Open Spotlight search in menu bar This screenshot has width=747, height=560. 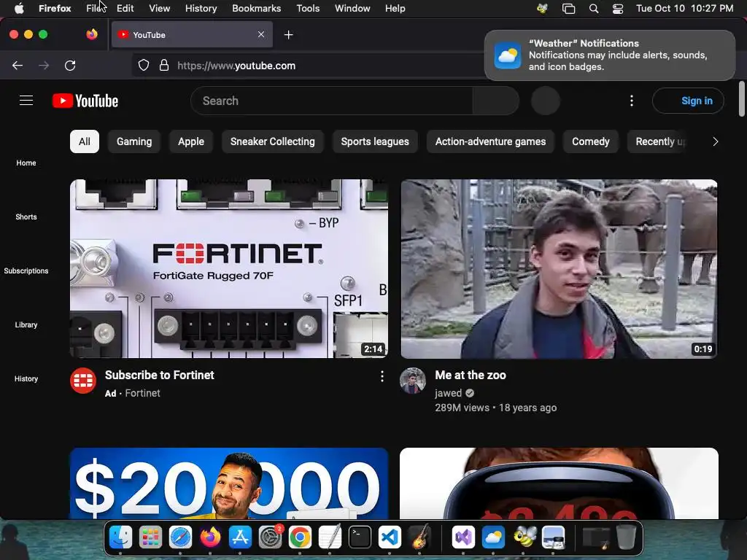click(x=594, y=9)
